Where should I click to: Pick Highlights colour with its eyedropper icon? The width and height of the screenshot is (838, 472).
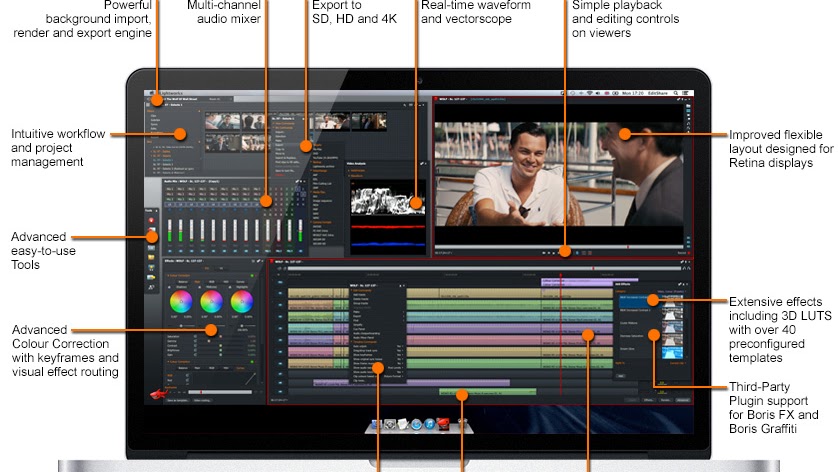click(230, 287)
